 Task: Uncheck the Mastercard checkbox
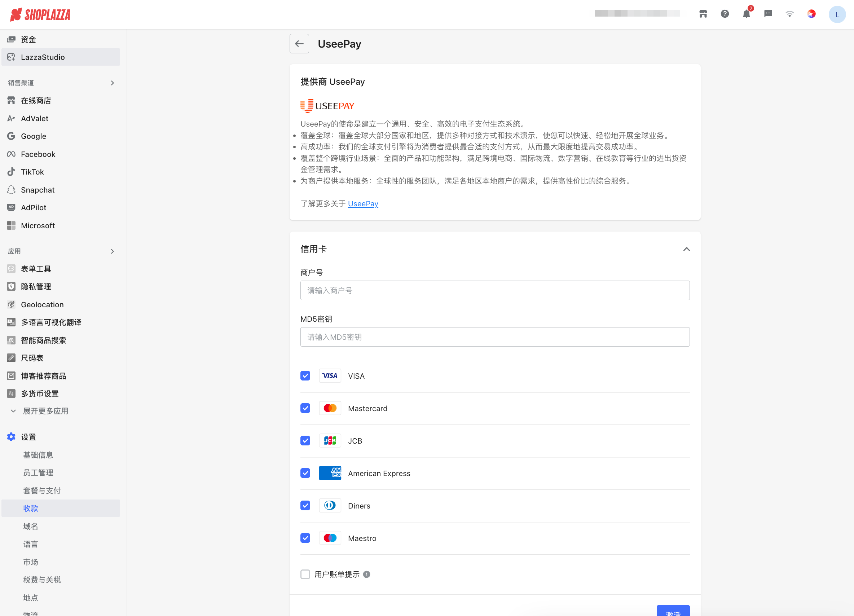click(305, 408)
